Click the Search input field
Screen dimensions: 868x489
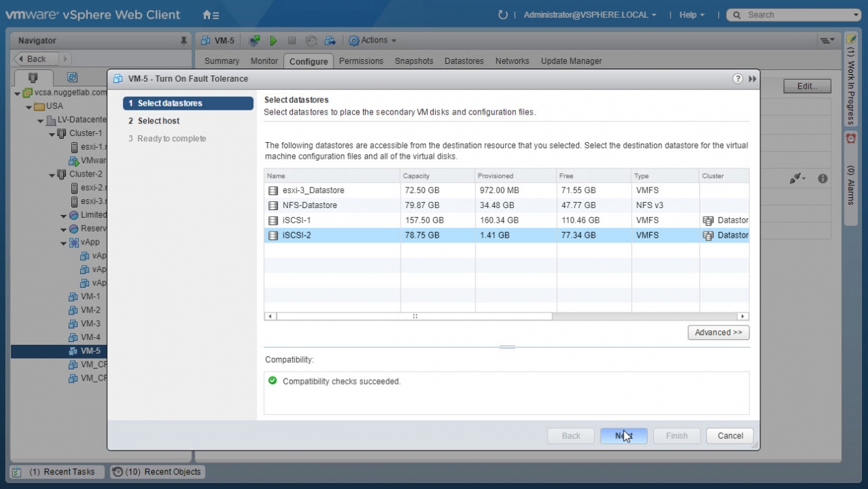796,14
